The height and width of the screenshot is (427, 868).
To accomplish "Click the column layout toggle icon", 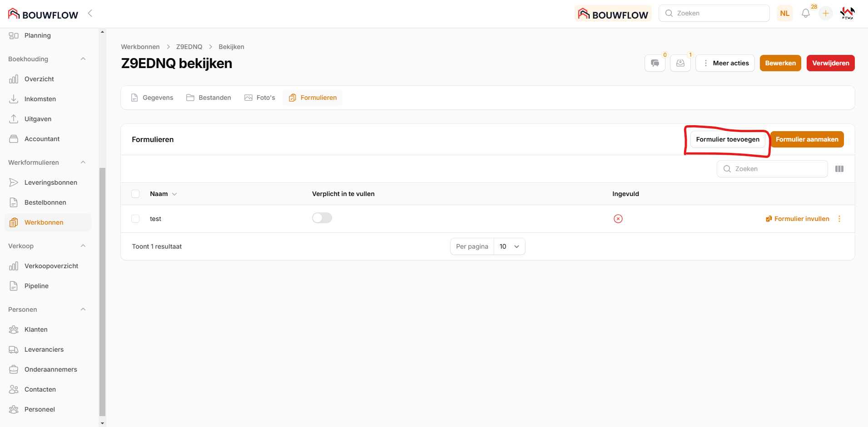I will (x=839, y=169).
